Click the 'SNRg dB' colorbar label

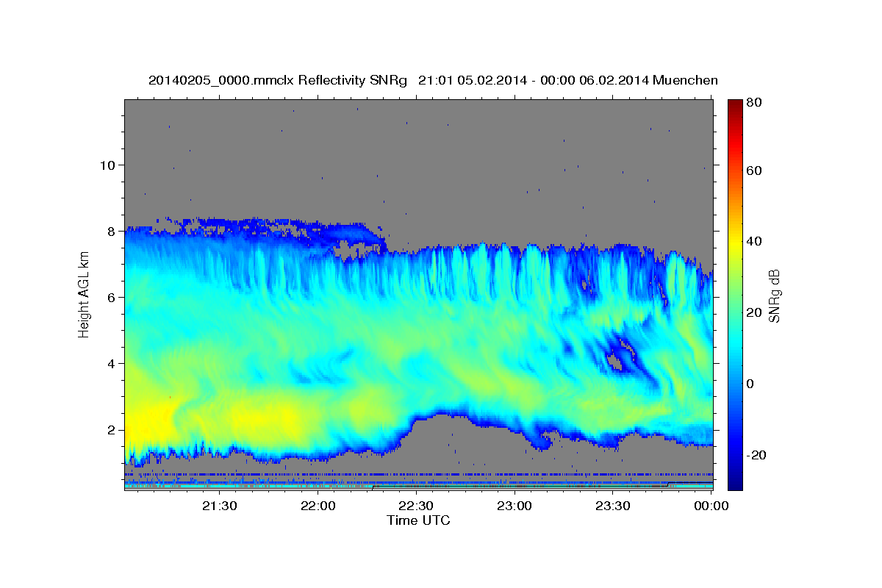[x=774, y=295]
